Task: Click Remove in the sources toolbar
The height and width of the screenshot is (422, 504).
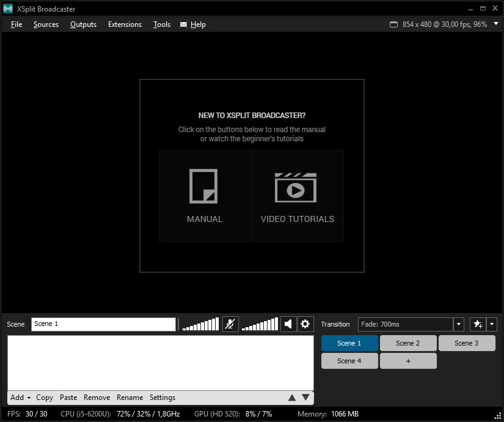Action: tap(97, 398)
